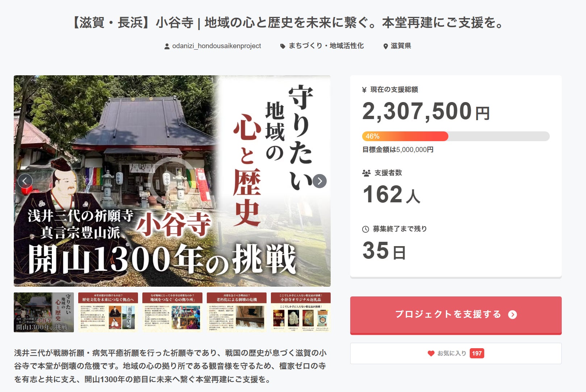
Task: Click the heart icon next to お気に入り
Action: point(431,353)
